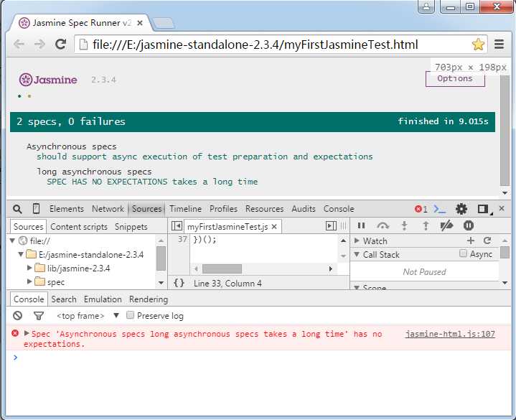Image resolution: width=516 pixels, height=420 pixels.
Task: Open jasmine-html.js:107 source link
Action: [x=450, y=334]
